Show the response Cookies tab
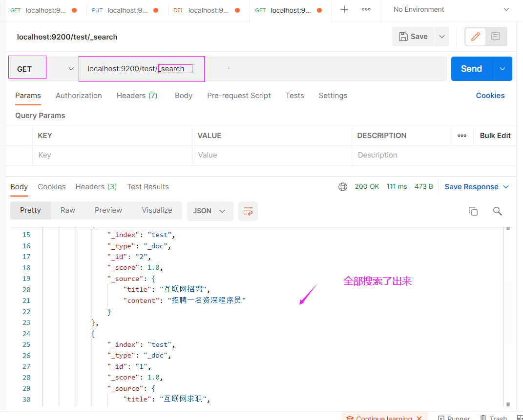 point(52,187)
